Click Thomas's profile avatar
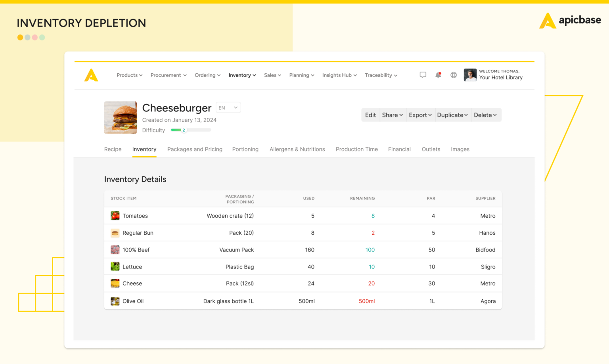The height and width of the screenshot is (364, 609). pyautogui.click(x=470, y=75)
